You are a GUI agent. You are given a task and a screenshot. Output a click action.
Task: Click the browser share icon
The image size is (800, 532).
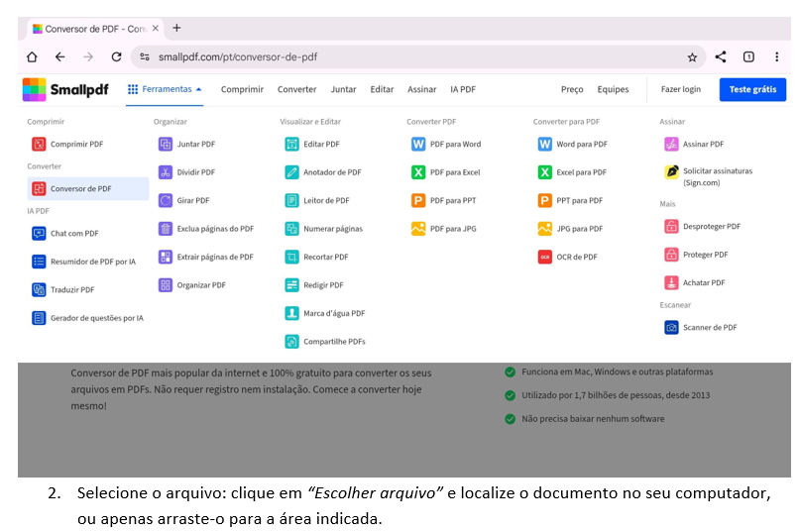point(721,57)
